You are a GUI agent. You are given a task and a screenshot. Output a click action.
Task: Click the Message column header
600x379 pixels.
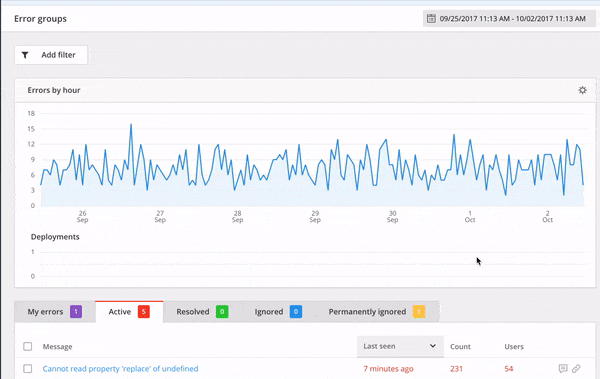tap(57, 346)
